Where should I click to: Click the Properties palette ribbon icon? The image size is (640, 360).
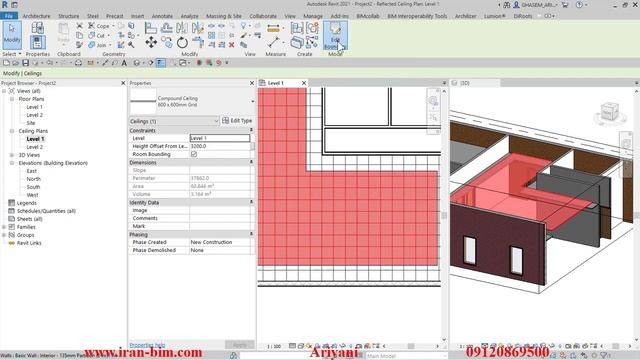[38, 42]
